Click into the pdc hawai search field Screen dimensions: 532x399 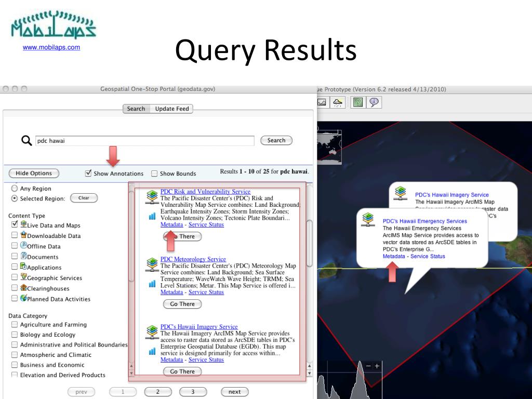tap(145, 140)
